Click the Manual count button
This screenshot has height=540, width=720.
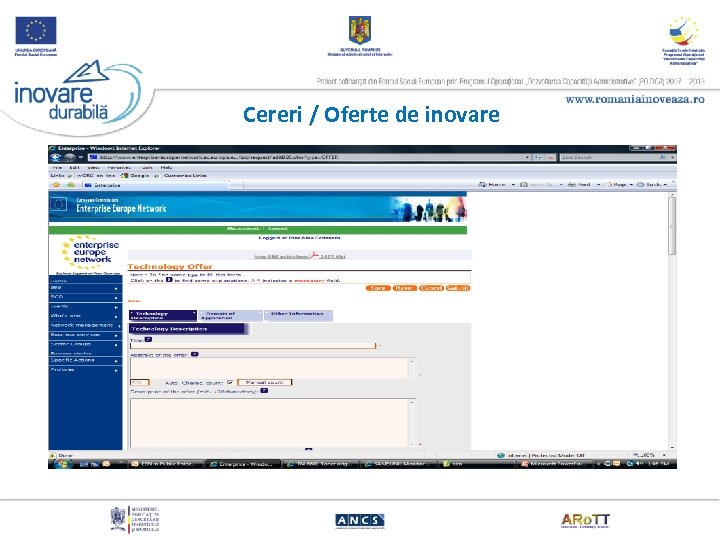(264, 382)
